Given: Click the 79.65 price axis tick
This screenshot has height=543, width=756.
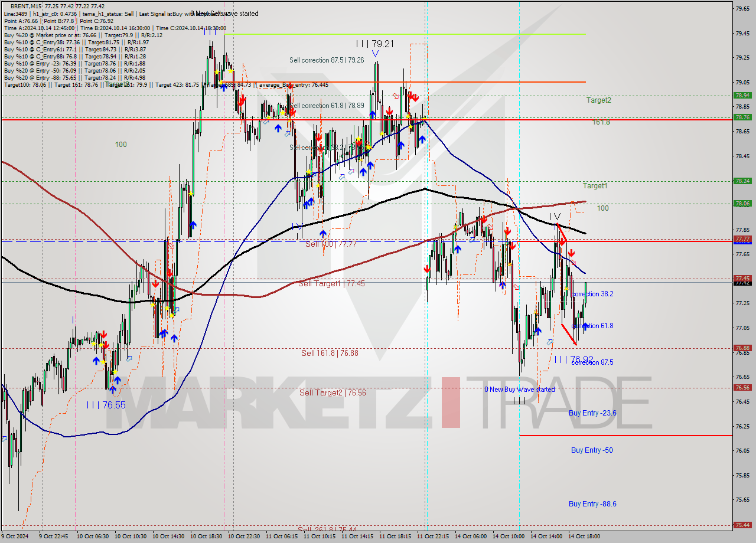Looking at the screenshot, I should point(742,8).
